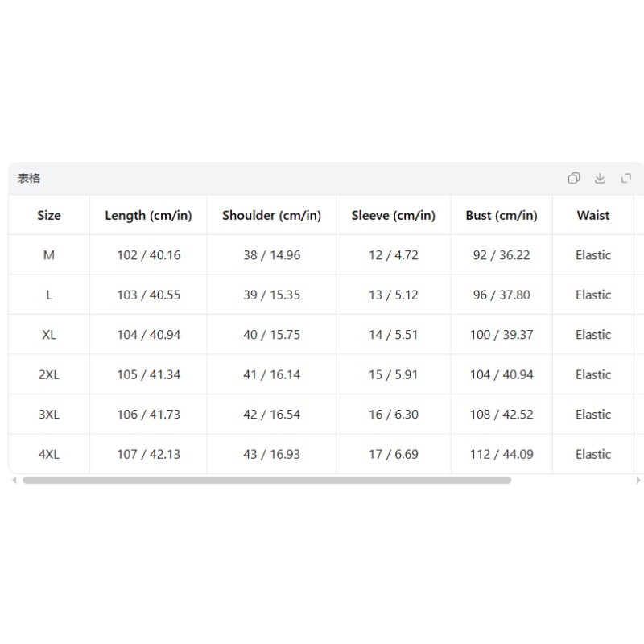Click the Size column header
The height and width of the screenshot is (644, 644).
click(49, 215)
